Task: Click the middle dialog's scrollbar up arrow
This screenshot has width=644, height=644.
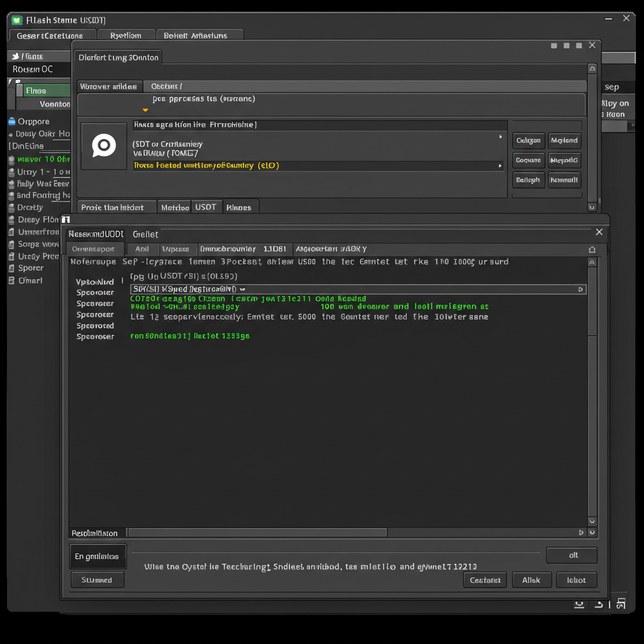Action: point(592,68)
